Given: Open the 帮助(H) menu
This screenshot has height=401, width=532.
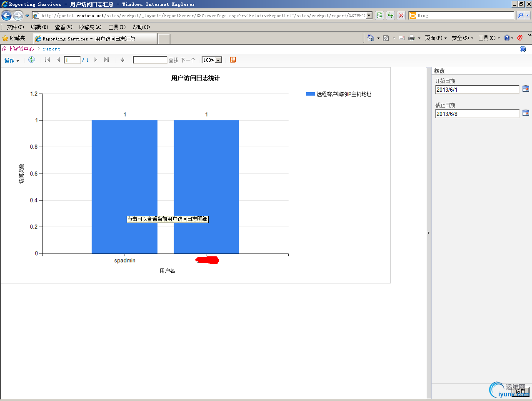Looking at the screenshot, I should click(141, 27).
